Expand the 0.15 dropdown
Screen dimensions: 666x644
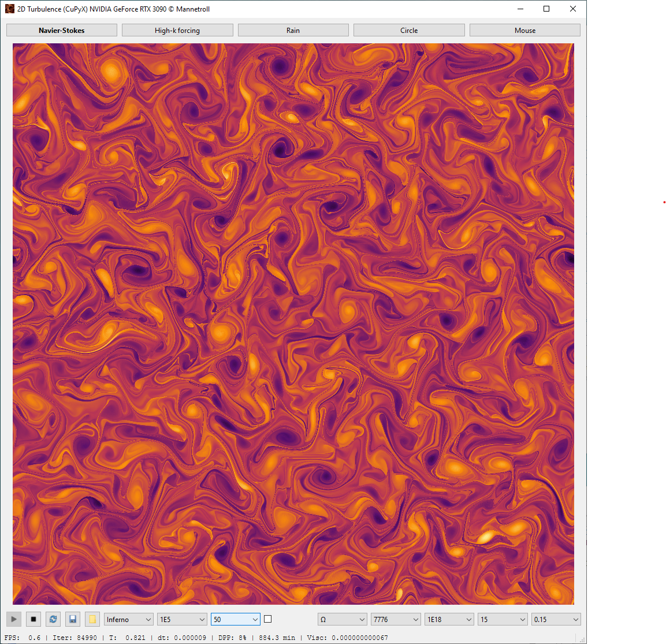556,619
